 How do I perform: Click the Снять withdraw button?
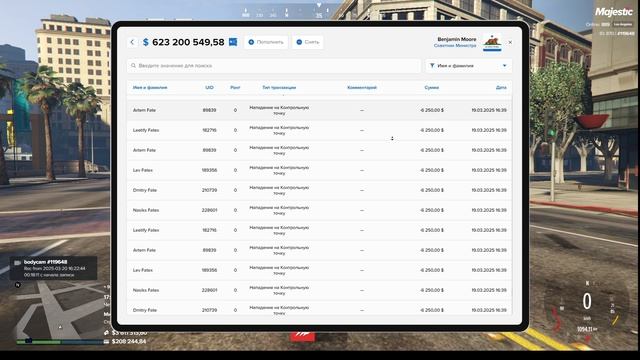[308, 42]
